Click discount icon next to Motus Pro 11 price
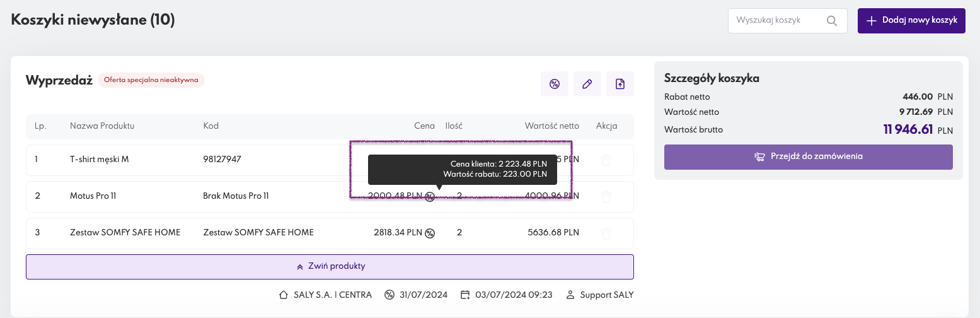 430,197
